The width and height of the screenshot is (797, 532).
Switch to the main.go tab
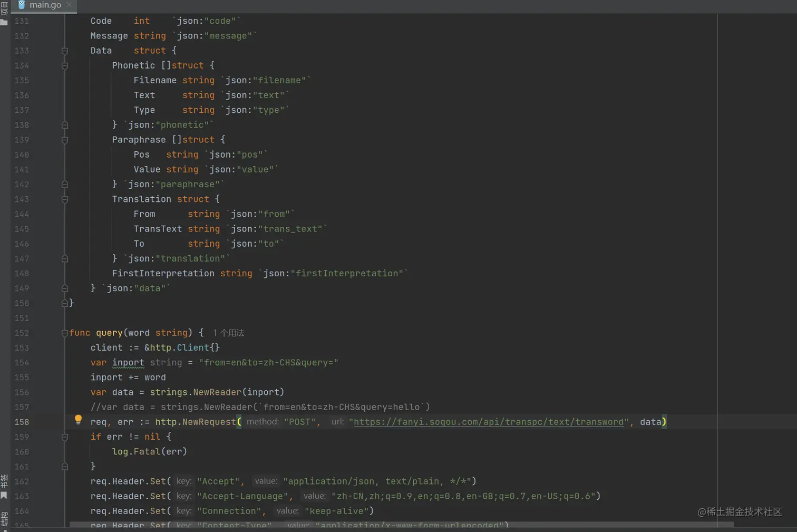45,5
